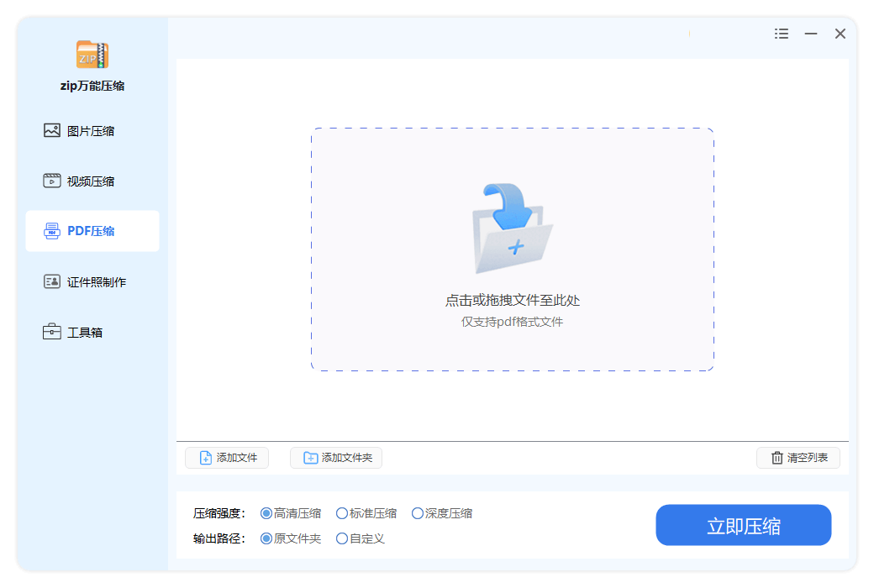Choose 自定义 output path
874x588 pixels.
point(361,538)
